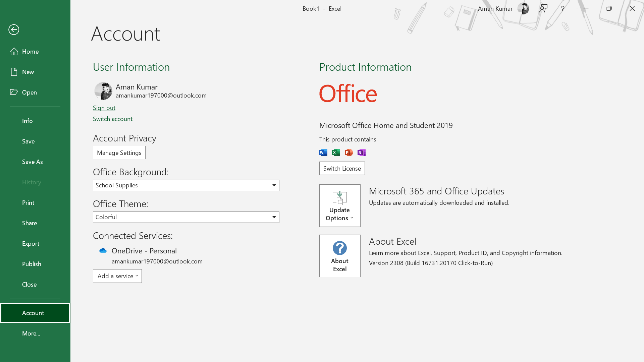
Task: Click the Help question mark icon
Action: (563, 9)
